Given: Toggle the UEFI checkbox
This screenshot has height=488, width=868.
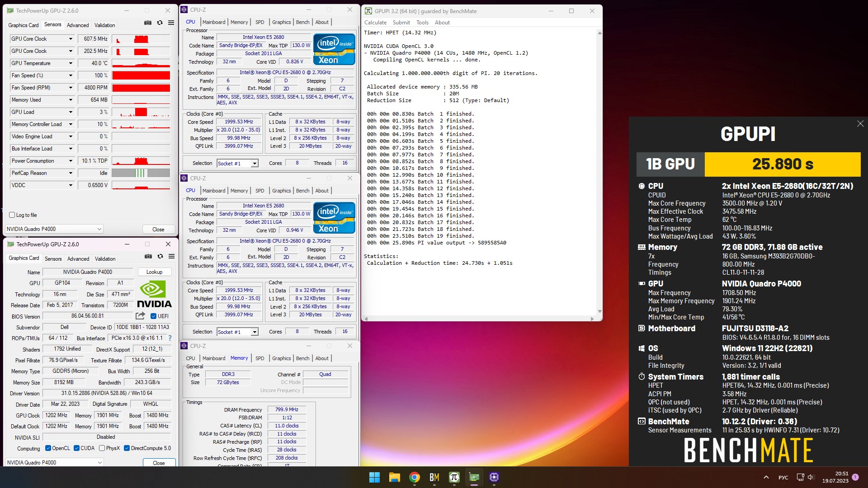Looking at the screenshot, I should pyautogui.click(x=153, y=316).
